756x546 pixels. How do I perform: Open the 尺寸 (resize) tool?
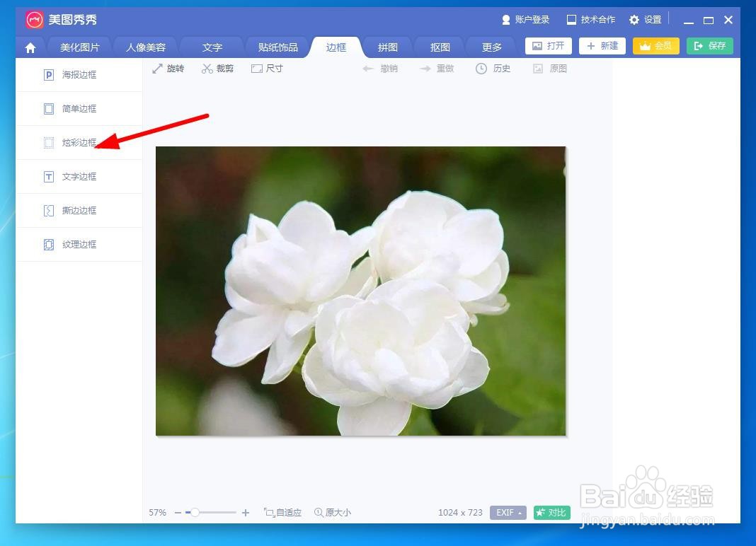[x=267, y=68]
